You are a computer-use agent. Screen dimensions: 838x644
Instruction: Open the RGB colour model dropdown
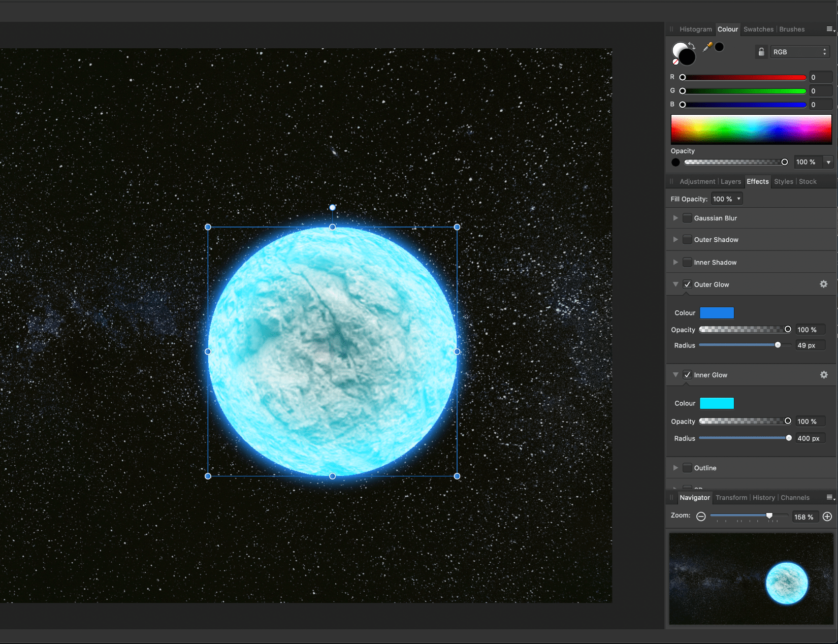[799, 52]
